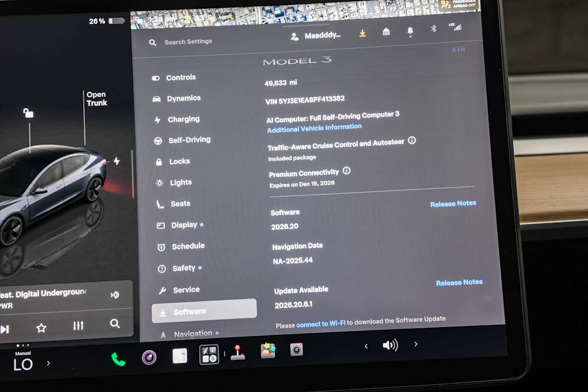This screenshot has height=392, width=588.
Task: Open the Maadddy driver profile
Action: click(x=316, y=36)
